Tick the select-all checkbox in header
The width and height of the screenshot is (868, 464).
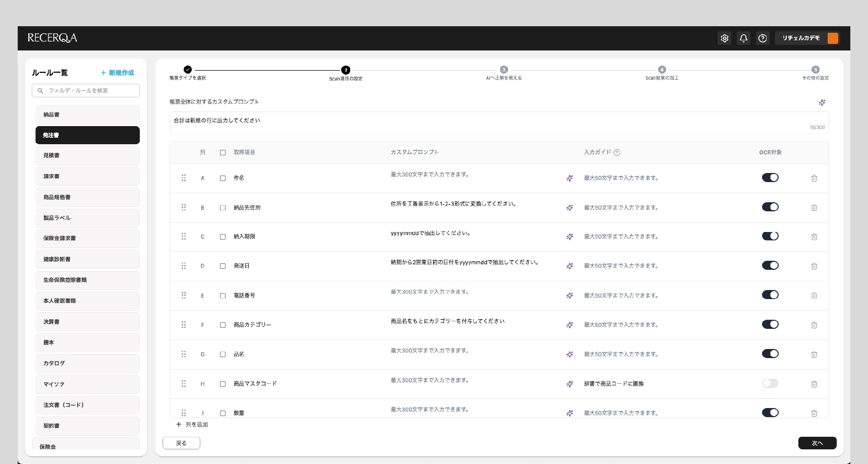[x=223, y=152]
